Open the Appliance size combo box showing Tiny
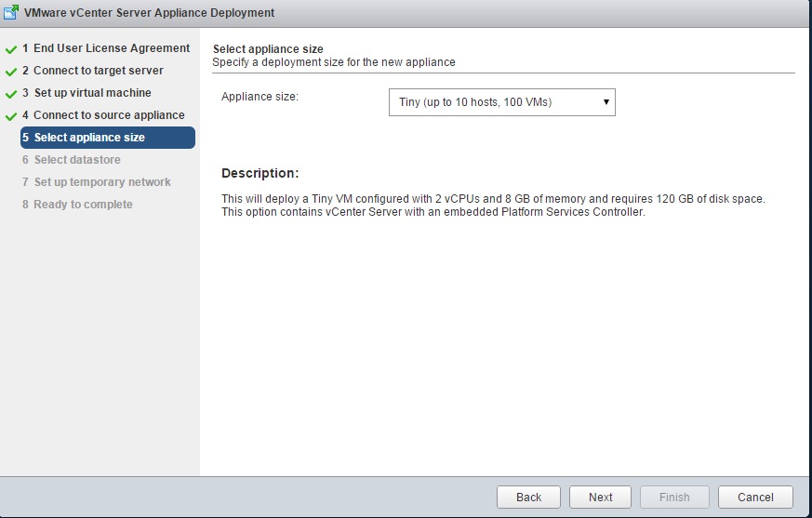Viewport: 812px width, 518px height. click(493, 102)
